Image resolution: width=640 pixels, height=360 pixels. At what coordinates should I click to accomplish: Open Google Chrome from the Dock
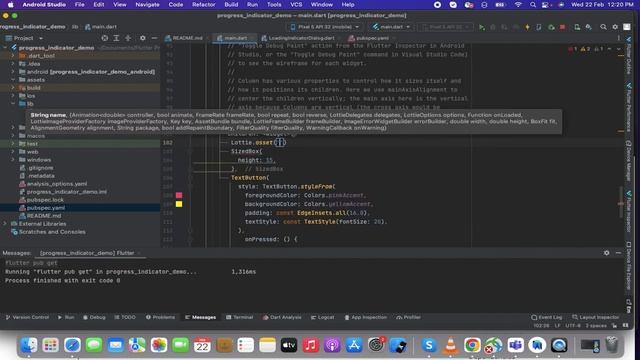472,345
